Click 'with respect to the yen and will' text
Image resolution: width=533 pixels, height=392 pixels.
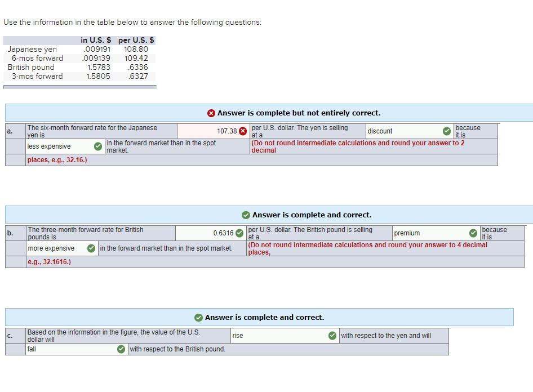pyautogui.click(x=386, y=336)
